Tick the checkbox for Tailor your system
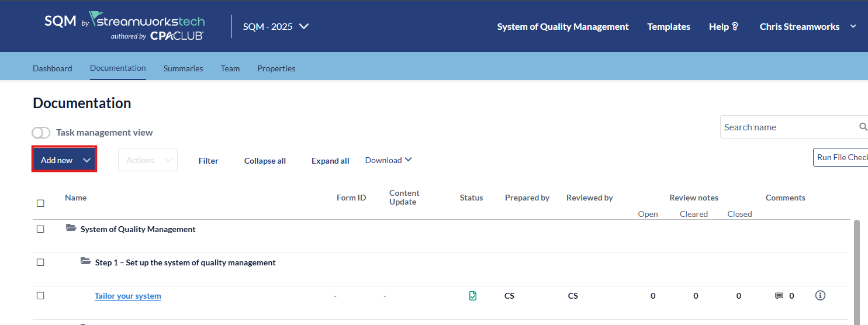This screenshot has height=325, width=868. click(40, 296)
